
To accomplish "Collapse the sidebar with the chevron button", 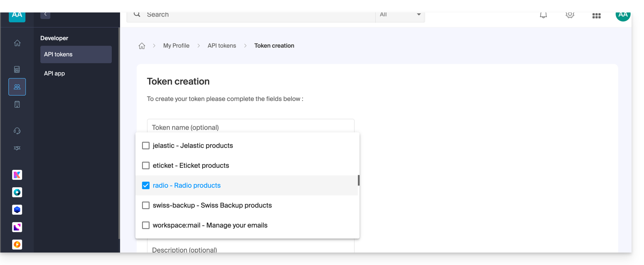I will tap(45, 15).
